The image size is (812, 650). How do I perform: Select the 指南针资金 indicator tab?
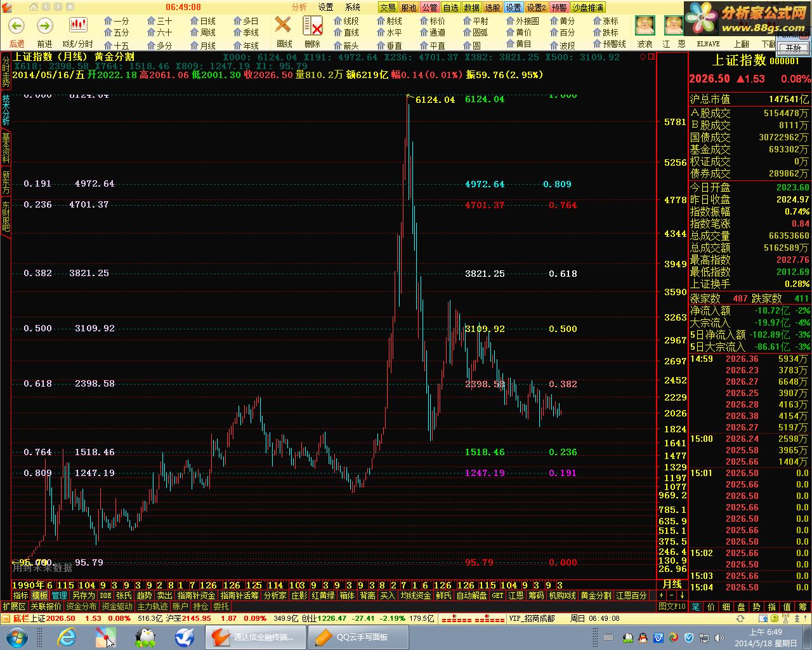pos(196,595)
